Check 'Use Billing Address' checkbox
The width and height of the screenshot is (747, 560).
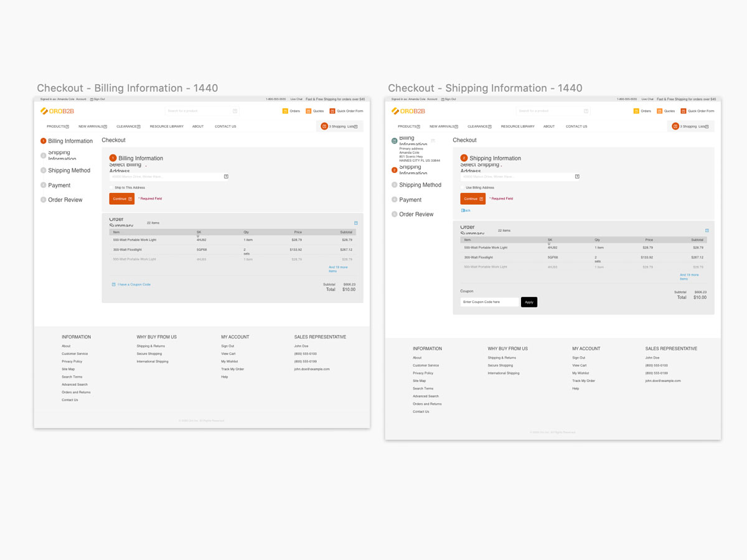(x=463, y=187)
